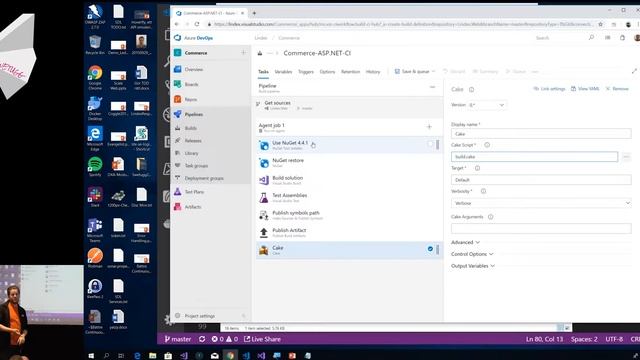Open Repos in the sidebar
The height and width of the screenshot is (360, 640).
point(191,100)
